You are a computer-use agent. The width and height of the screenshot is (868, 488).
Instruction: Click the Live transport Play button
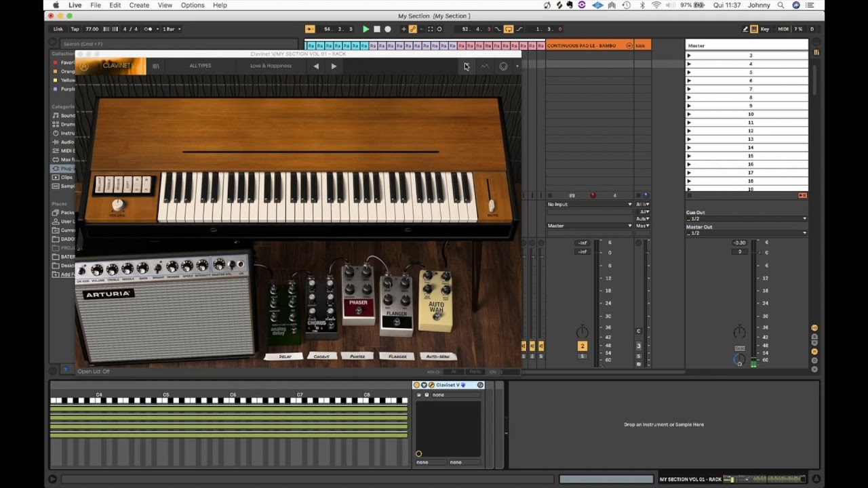click(366, 29)
